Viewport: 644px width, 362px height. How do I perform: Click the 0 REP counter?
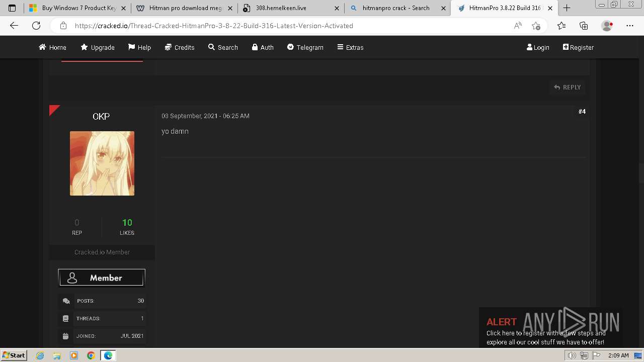[77, 227]
